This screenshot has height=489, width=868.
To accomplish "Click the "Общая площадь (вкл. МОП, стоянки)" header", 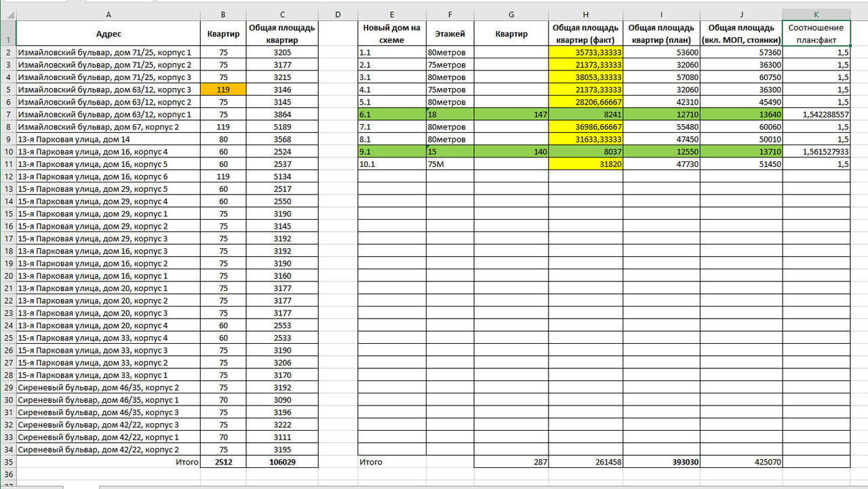I will click(x=741, y=33).
